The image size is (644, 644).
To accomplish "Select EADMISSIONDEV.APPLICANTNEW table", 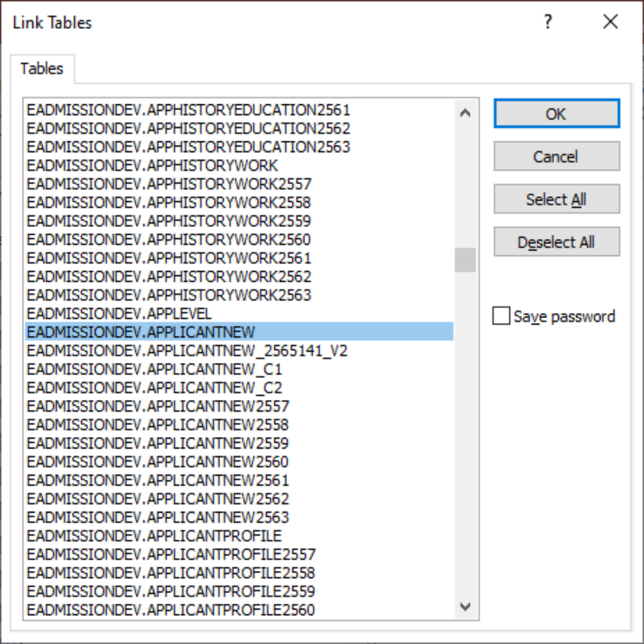I will 141,331.
